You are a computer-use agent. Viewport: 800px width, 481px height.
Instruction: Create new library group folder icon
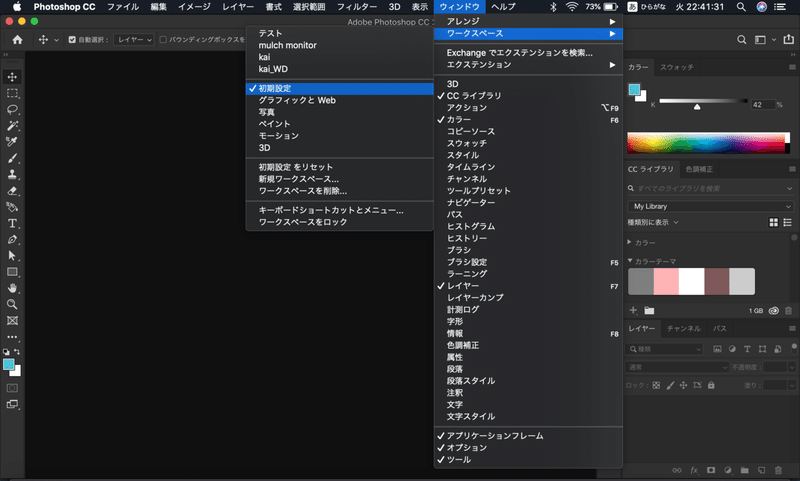[649, 310]
